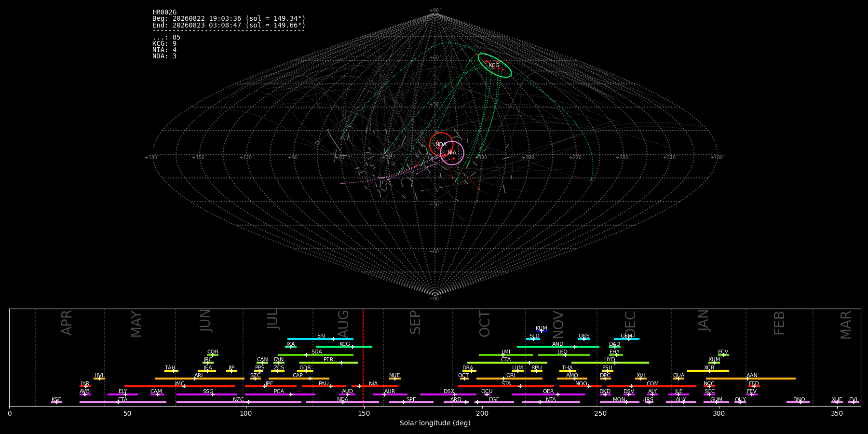
Task: Select the CAP shower bar
Action: (x=299, y=379)
